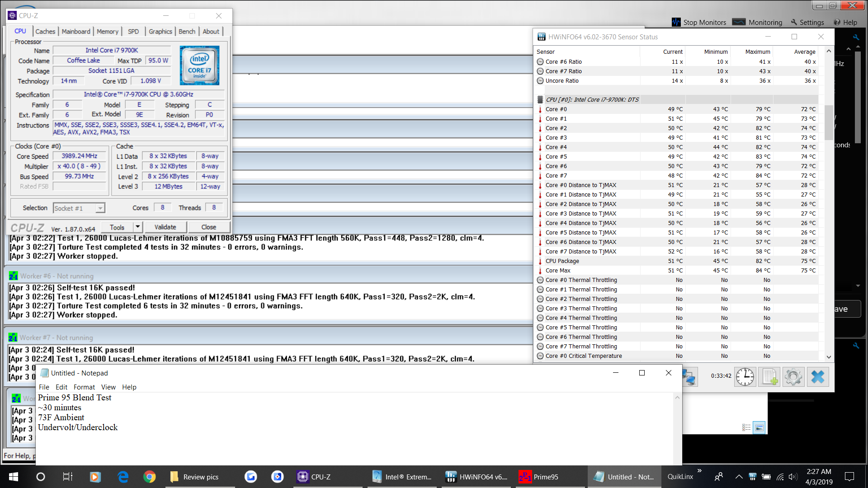The width and height of the screenshot is (868, 488).
Task: Open Task View on the taskbar
Action: pos(68,477)
